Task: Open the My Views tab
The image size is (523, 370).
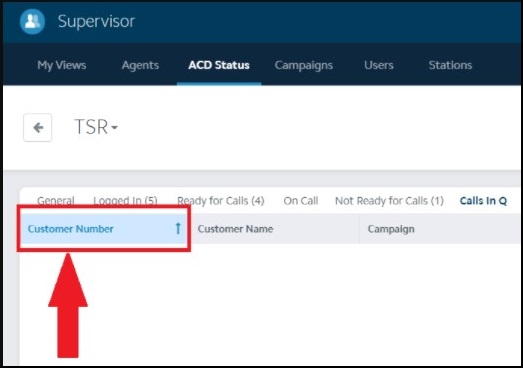Action: pyautogui.click(x=62, y=65)
